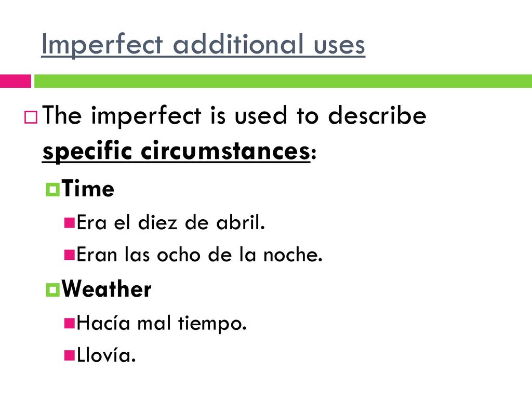This screenshot has width=532, height=399.
Task: Click the green square bullet beside Weather
Action: click(x=52, y=290)
